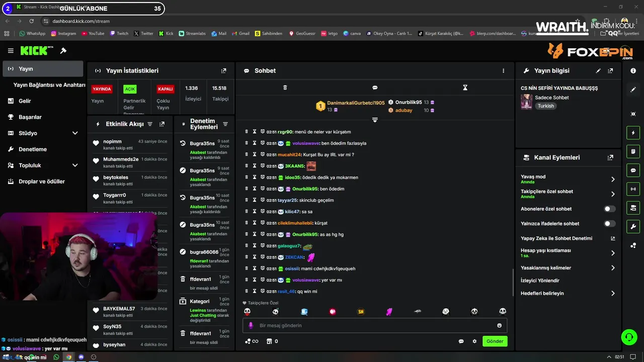This screenshot has width=644, height=362.
Task: Click the Bir mesaj gönderin input field
Action: click(375, 325)
